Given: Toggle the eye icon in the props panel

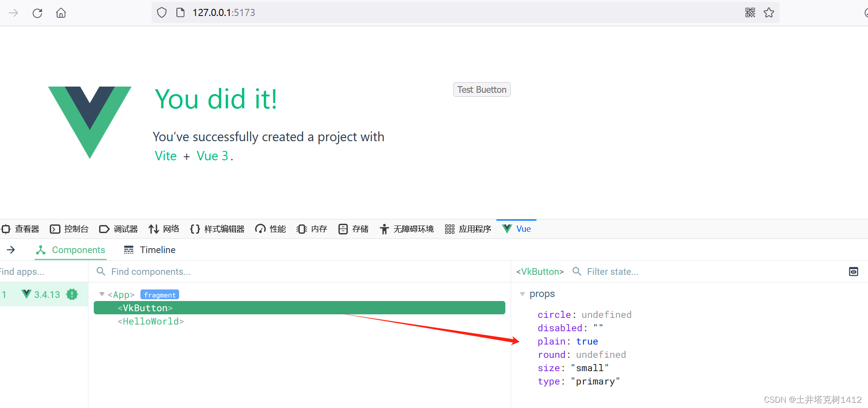Looking at the screenshot, I should [x=853, y=271].
